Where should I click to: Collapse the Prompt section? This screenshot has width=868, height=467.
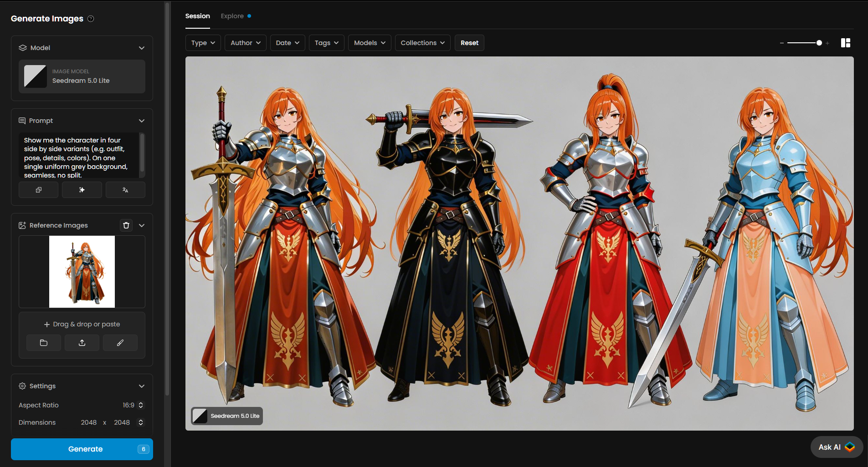tap(142, 121)
